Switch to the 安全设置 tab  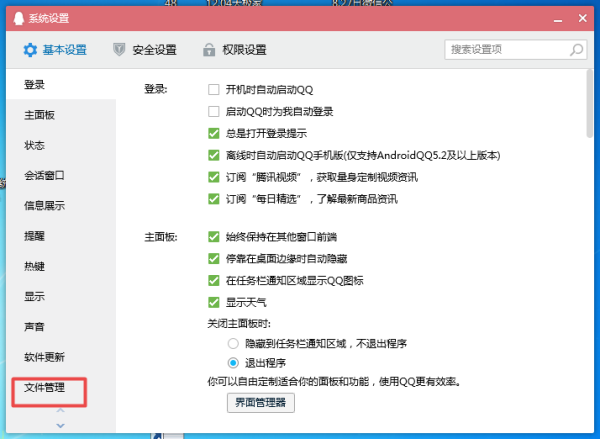click(145, 50)
